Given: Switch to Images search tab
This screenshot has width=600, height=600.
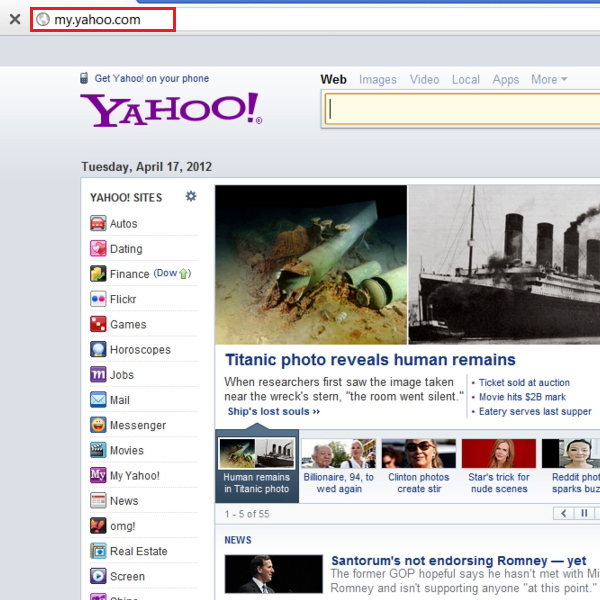Looking at the screenshot, I should (x=378, y=79).
